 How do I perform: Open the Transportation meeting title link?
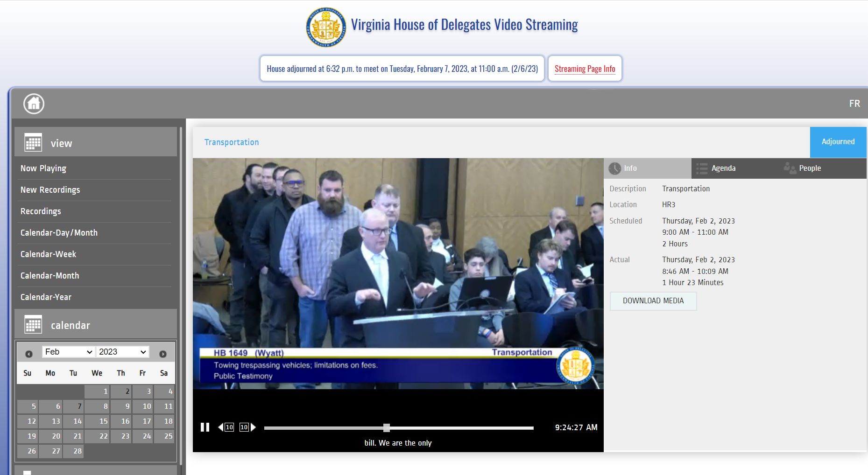coord(232,142)
